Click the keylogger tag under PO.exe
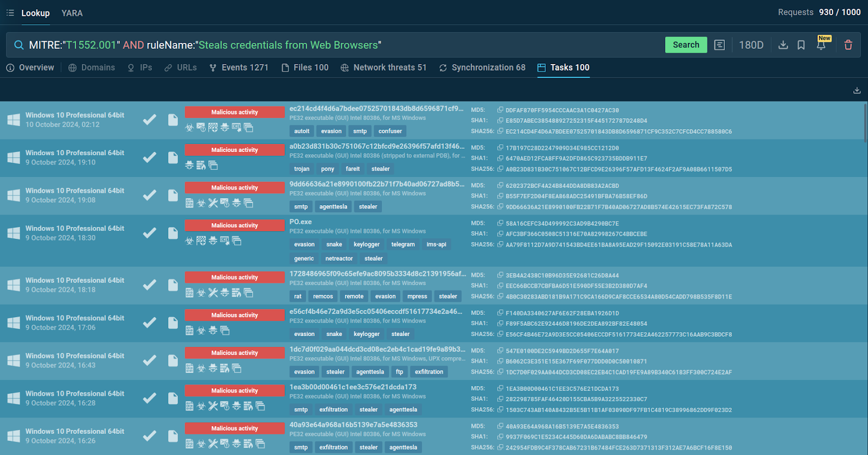The width and height of the screenshot is (868, 455). 366,244
